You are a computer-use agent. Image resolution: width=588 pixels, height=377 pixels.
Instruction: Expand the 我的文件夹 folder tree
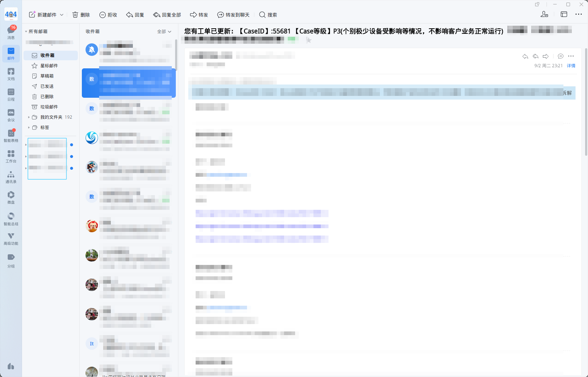click(29, 117)
